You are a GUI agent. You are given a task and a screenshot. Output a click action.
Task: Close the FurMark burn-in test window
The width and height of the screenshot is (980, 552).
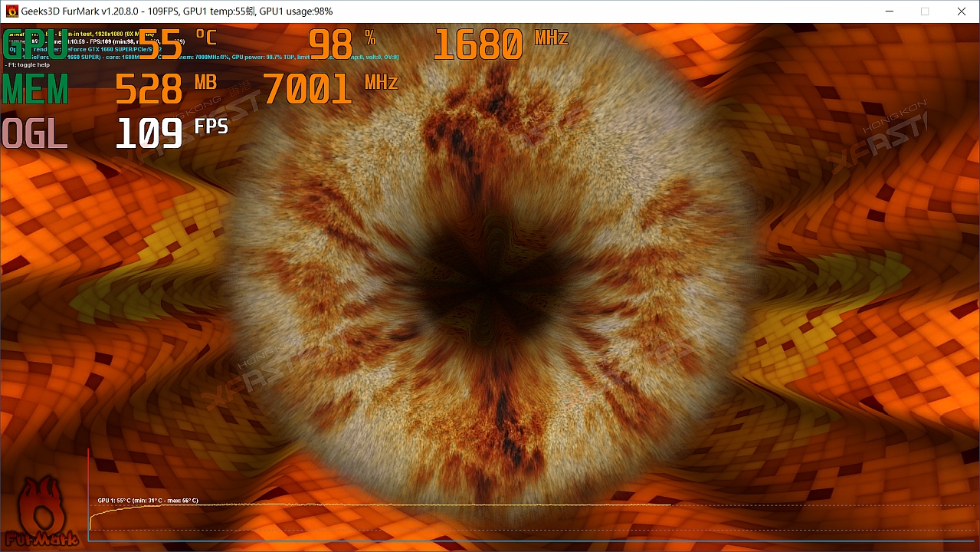[x=961, y=11]
